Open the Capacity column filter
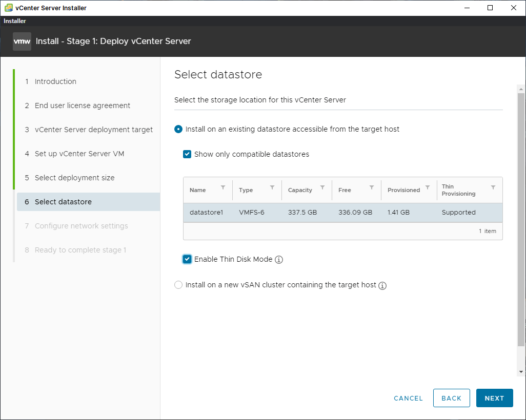Image resolution: width=526 pixels, height=420 pixels. pyautogui.click(x=322, y=187)
